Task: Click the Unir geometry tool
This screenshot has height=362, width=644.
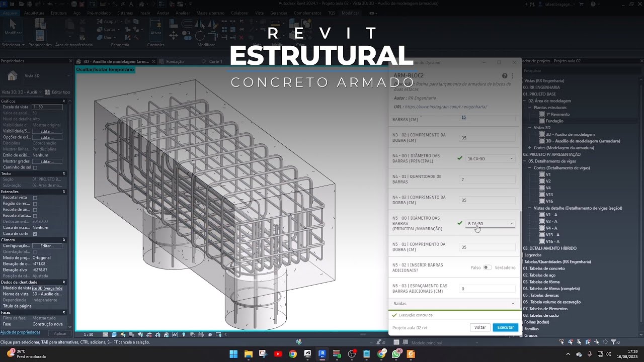Action: point(106,38)
